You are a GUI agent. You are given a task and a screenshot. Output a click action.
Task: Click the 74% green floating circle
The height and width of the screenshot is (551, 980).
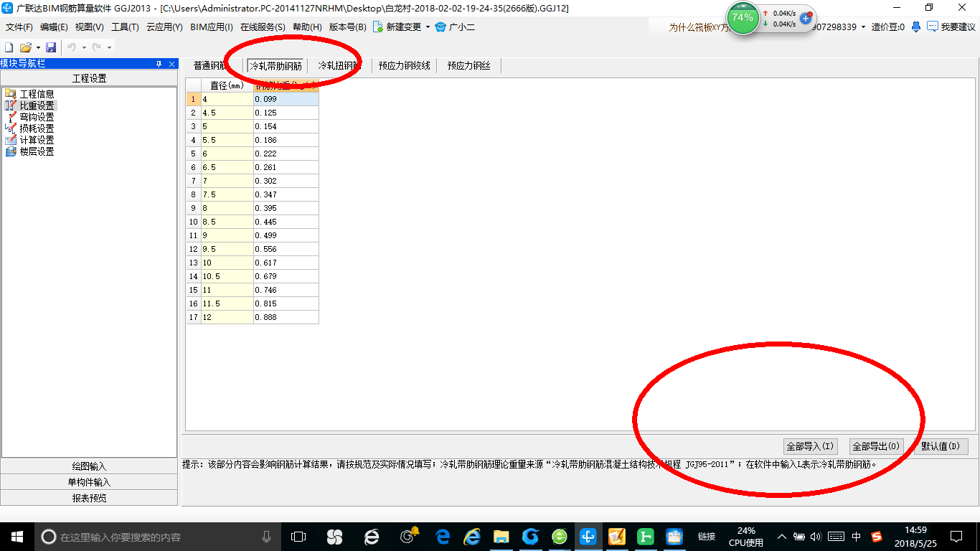pyautogui.click(x=743, y=18)
